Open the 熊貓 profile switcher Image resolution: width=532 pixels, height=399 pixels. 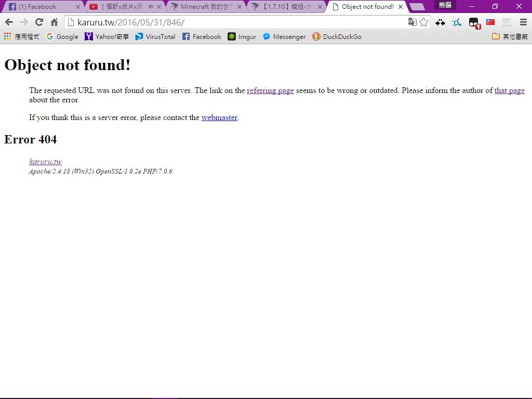pos(445,5)
